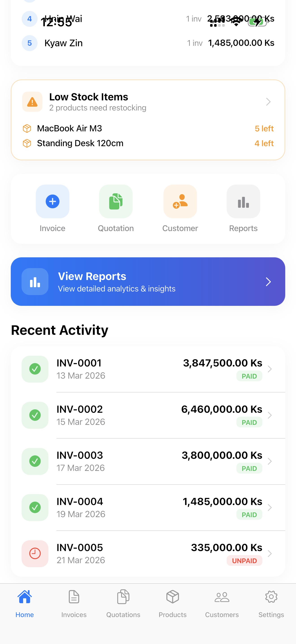Click the MacBook Air M3 box icon
The image size is (296, 644).
[27, 128]
